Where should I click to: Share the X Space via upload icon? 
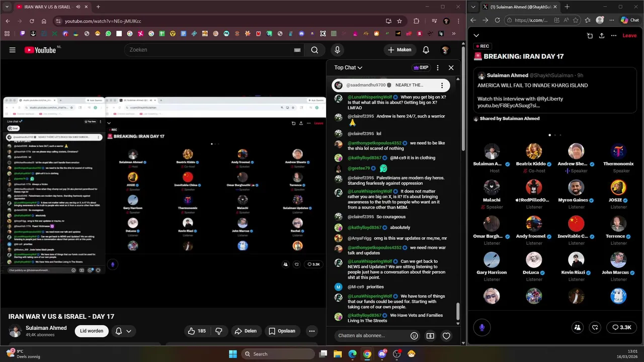click(601, 36)
